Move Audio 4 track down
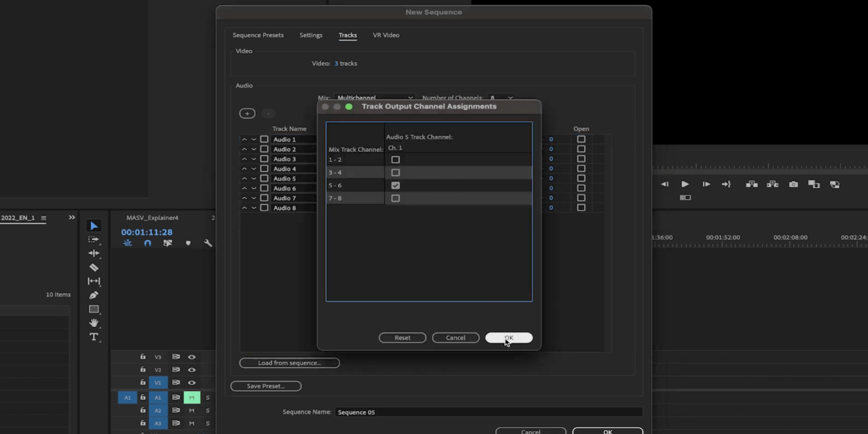868x434 pixels. (254, 169)
